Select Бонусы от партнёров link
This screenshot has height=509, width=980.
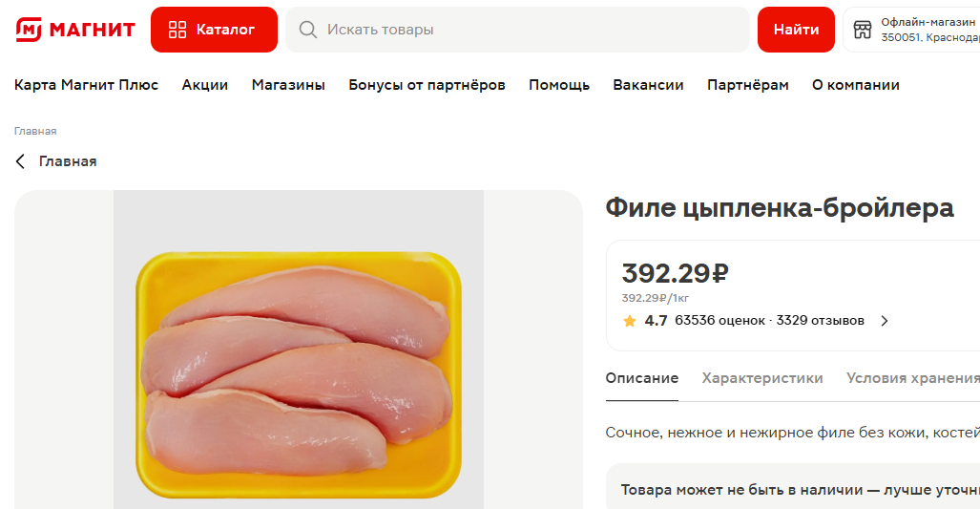click(427, 85)
